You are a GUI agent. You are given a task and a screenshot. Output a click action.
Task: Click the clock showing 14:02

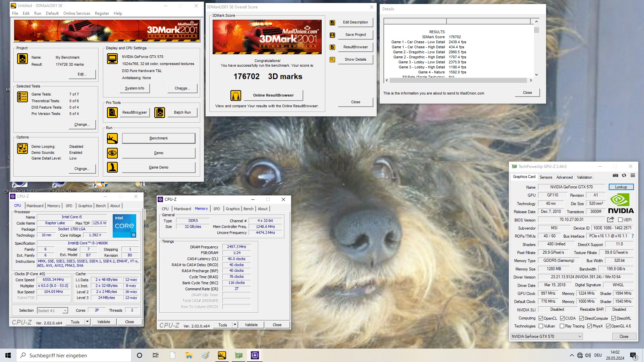click(615, 352)
